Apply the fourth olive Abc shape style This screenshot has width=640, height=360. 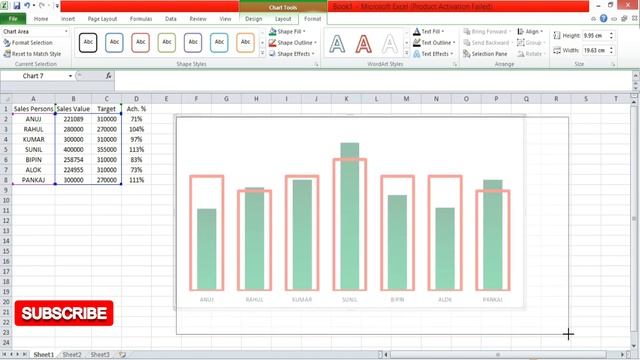tap(167, 42)
